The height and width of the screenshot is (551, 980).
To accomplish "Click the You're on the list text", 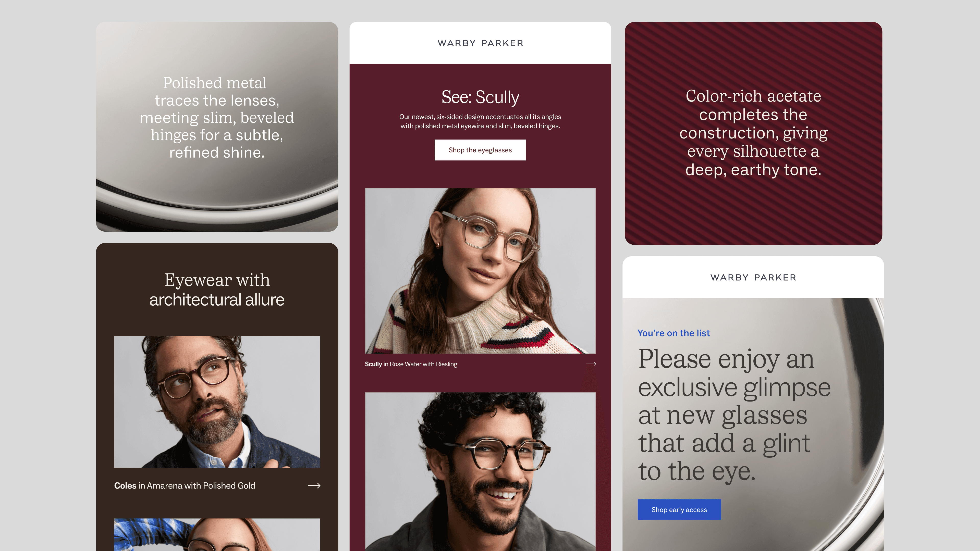I will click(673, 333).
